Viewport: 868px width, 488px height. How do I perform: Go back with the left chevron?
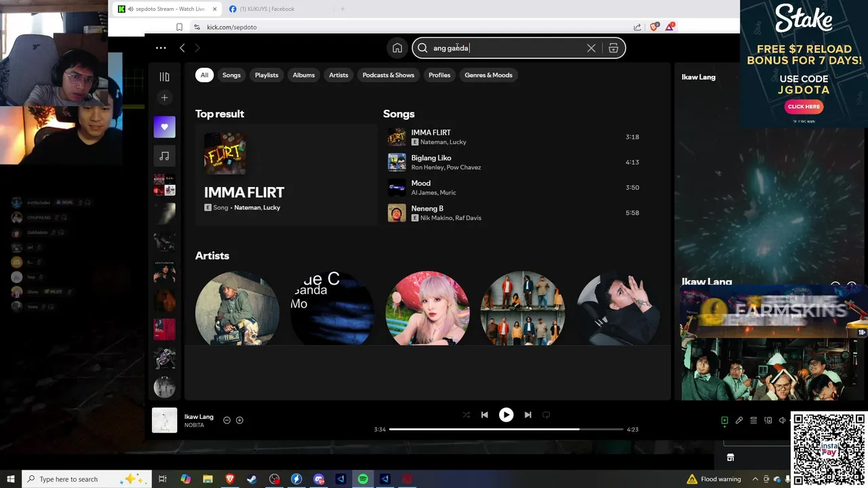coord(182,47)
